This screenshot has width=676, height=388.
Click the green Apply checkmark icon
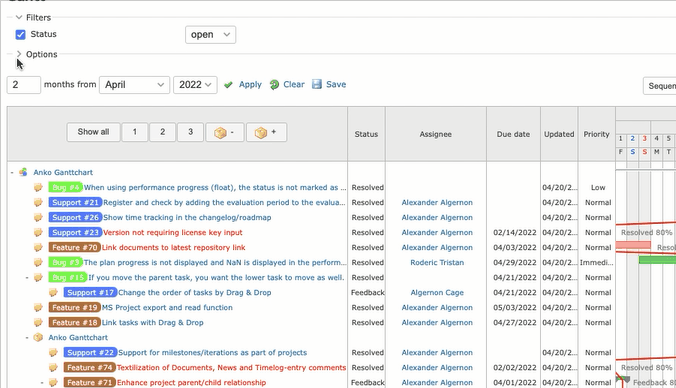click(x=228, y=85)
